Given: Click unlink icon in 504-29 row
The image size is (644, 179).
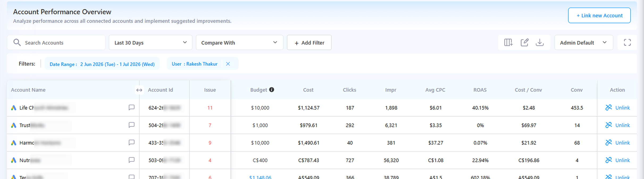Looking at the screenshot, I should [608, 125].
